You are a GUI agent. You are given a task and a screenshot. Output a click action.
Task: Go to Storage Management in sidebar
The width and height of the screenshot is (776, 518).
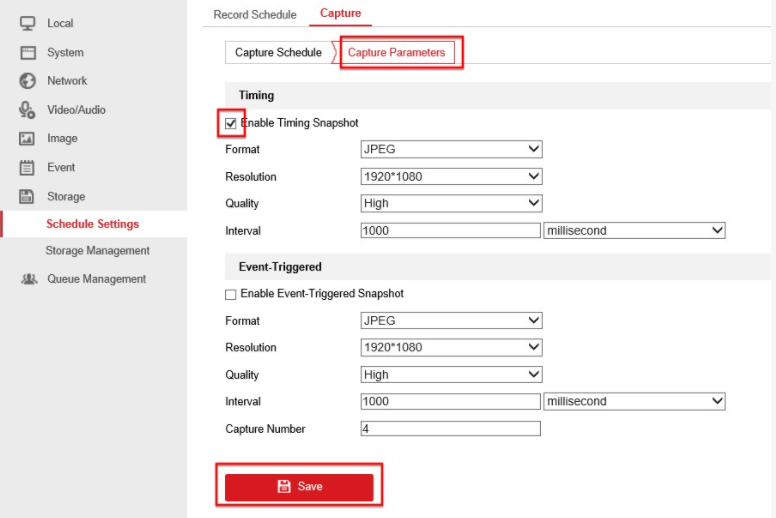(x=97, y=251)
